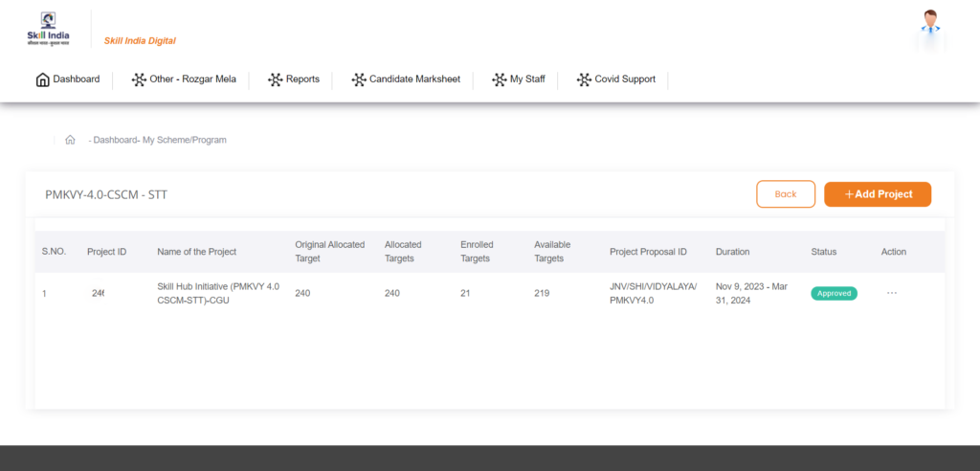Click the JNV/SHI/VIDYALAYA/PMKVY4.0 proposal ID cell
Screen dimensions: 980x471
pos(653,293)
